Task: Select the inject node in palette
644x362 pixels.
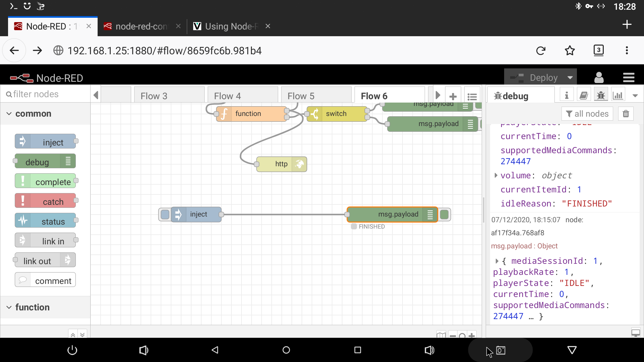Action: click(45, 141)
